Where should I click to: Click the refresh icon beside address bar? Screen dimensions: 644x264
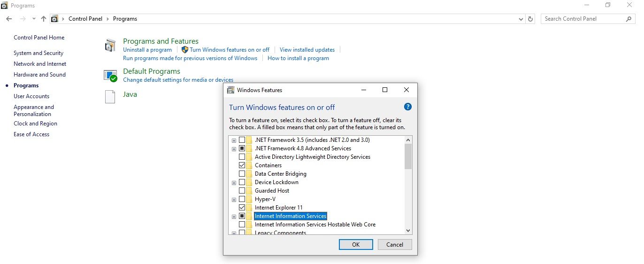(x=531, y=19)
